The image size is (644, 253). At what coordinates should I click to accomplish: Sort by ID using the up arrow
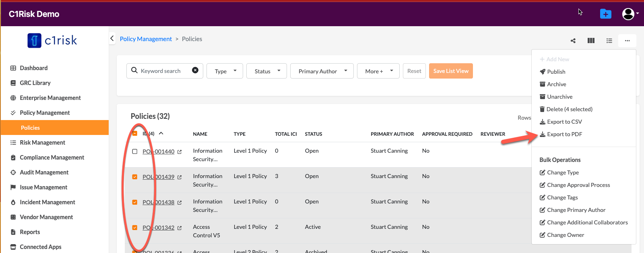[x=161, y=133]
